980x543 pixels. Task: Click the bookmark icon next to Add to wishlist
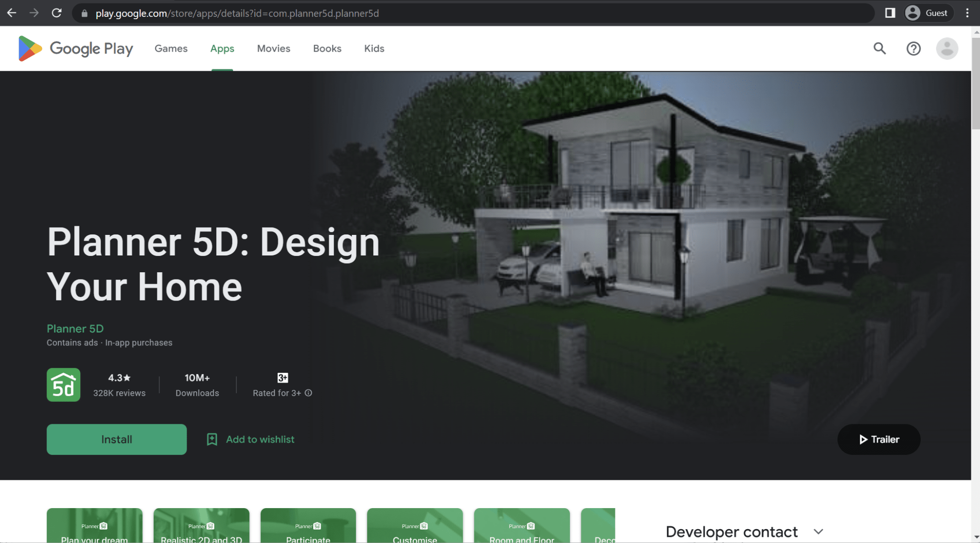(212, 439)
